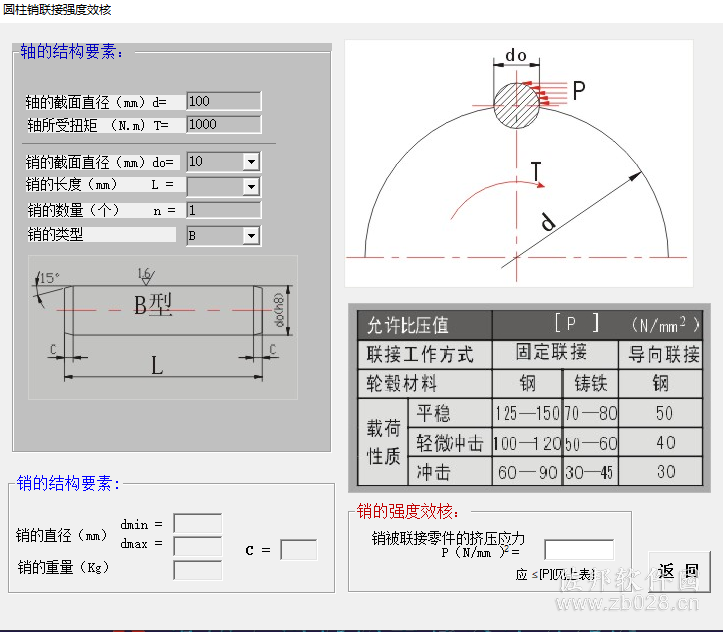The width and height of the screenshot is (723, 632).
Task: Click the 轴的结构要素 section heading
Action: 72,51
